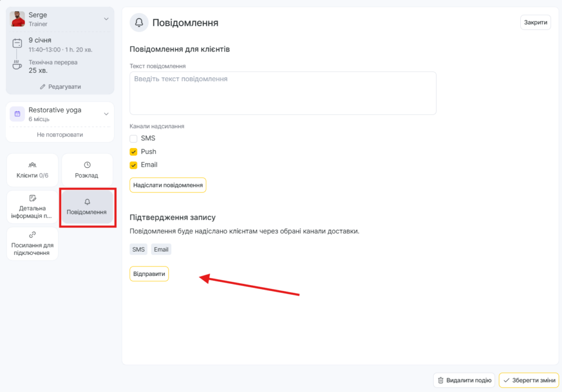Click the calendar icon next to 9 січня
This screenshot has height=392, width=562.
(18, 43)
